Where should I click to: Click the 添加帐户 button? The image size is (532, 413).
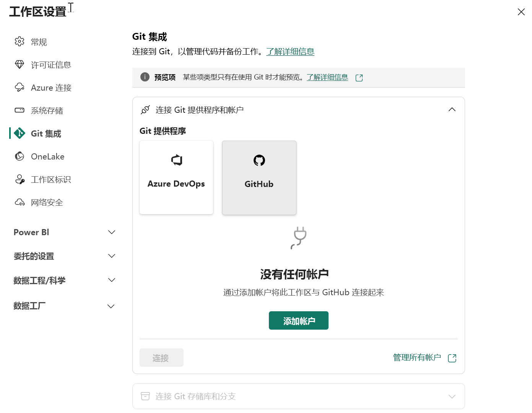298,320
